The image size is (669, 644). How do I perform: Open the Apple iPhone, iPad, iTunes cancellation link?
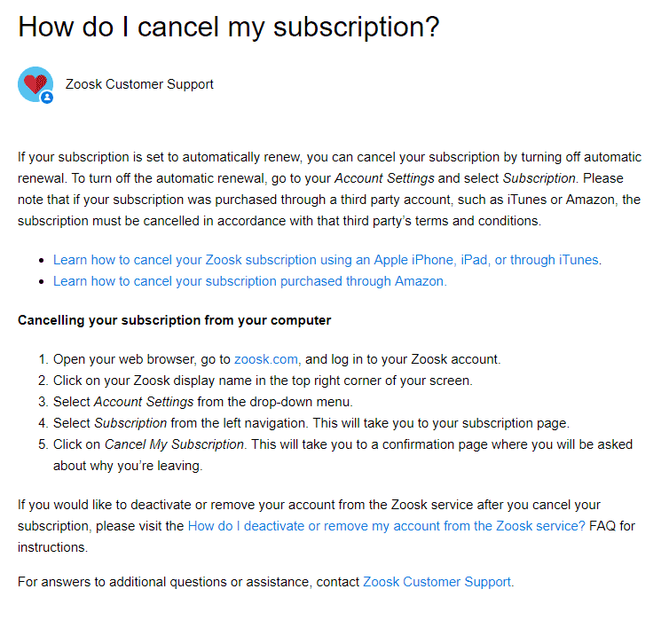[x=327, y=260]
